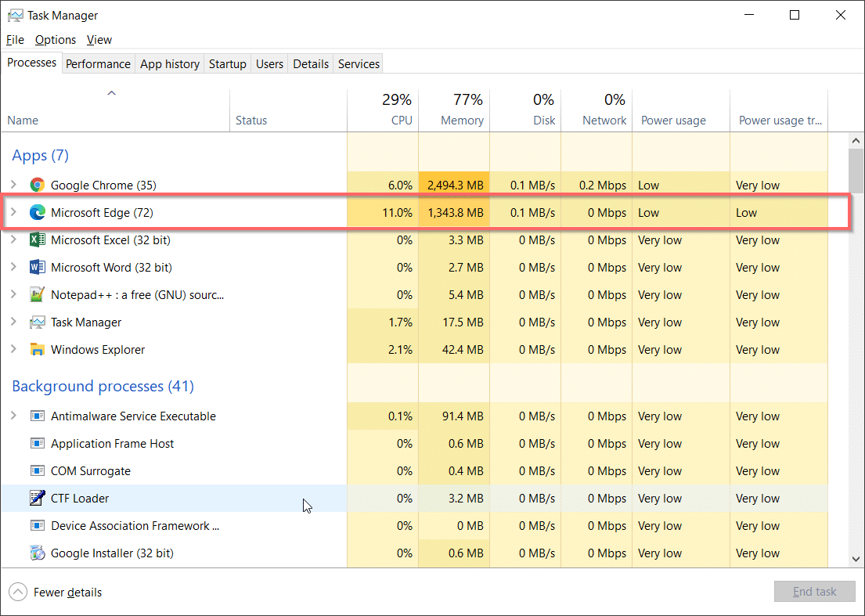The height and width of the screenshot is (616, 865).
Task: Select the Task Manager process row
Action: click(86, 322)
